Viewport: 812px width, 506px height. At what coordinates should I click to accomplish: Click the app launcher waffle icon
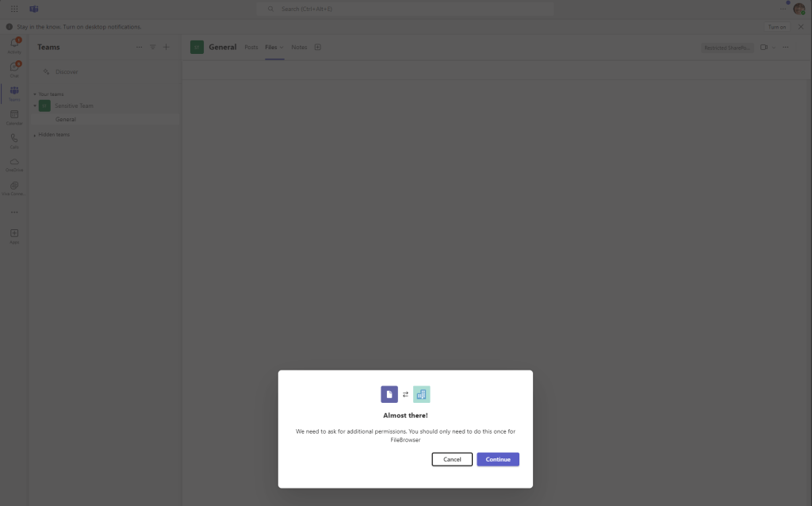tap(14, 9)
